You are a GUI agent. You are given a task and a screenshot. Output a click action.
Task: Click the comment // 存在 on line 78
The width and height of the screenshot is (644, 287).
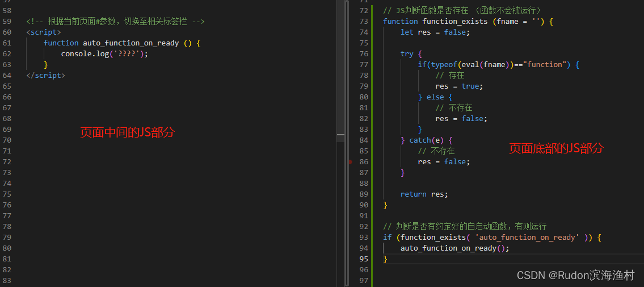[450, 75]
